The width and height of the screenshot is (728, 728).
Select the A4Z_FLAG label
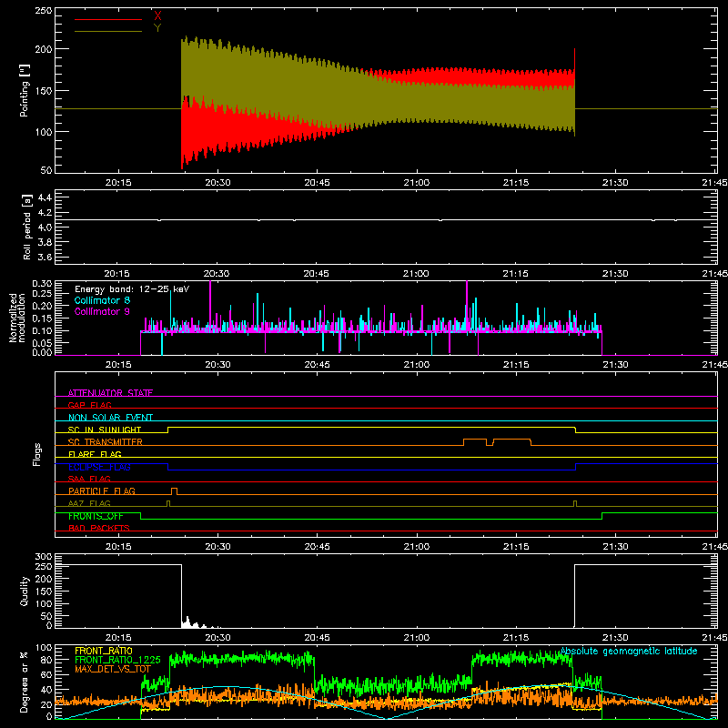click(89, 503)
